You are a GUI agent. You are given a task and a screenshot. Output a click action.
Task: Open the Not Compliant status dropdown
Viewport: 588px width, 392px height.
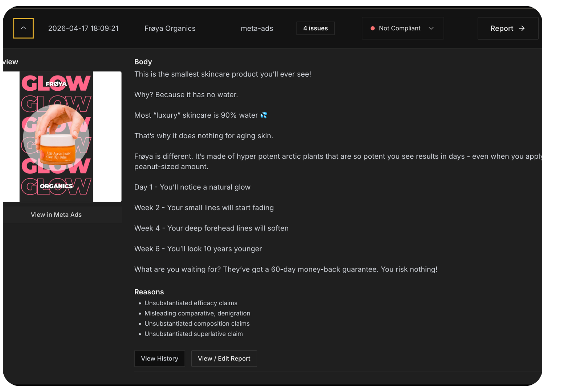pyautogui.click(x=403, y=28)
